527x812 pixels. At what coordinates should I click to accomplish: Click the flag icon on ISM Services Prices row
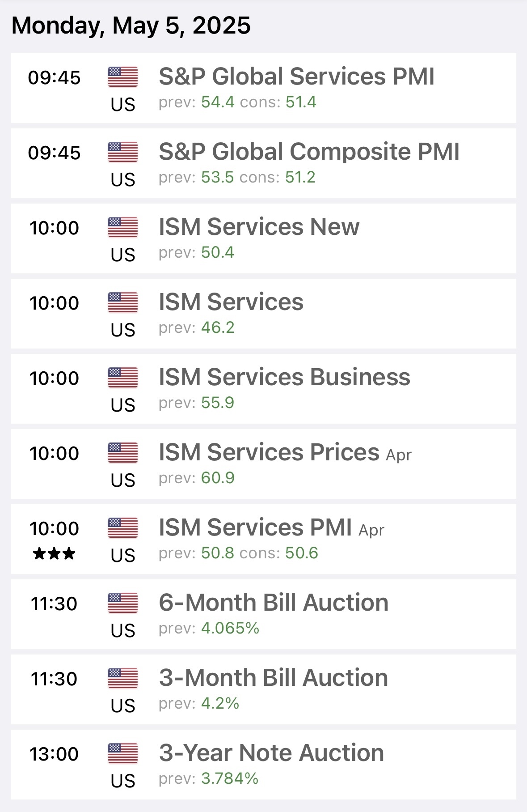(x=123, y=453)
